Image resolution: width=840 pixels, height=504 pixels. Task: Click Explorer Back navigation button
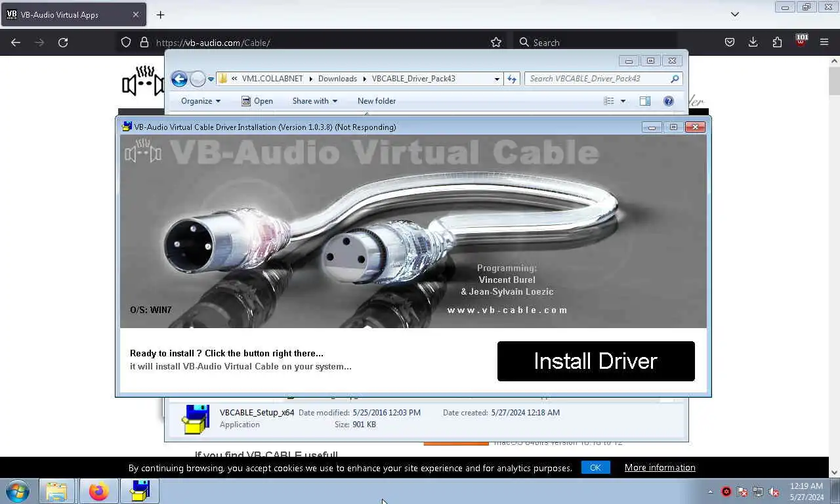point(179,79)
